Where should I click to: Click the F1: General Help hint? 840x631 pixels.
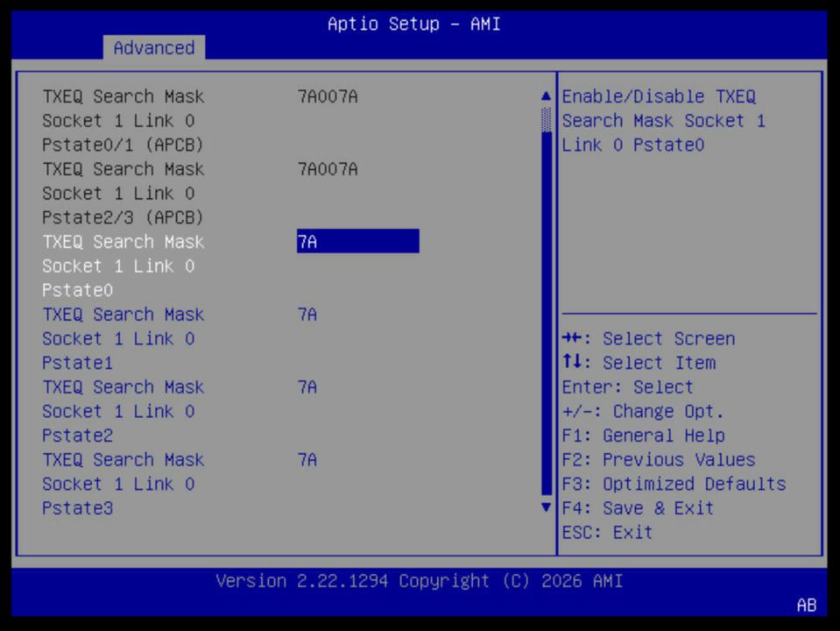644,436
